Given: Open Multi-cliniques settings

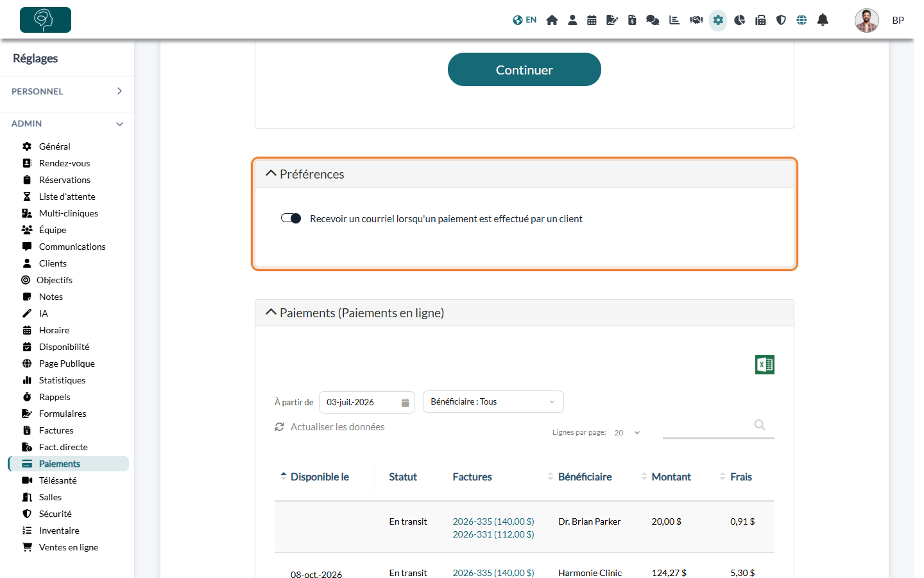Looking at the screenshot, I should [x=69, y=213].
